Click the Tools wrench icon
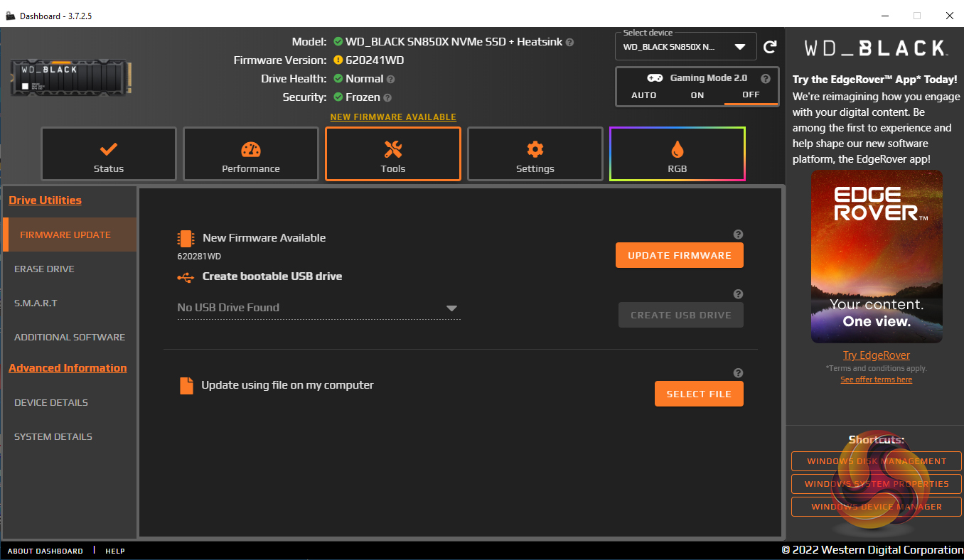This screenshot has width=964, height=560. (x=393, y=149)
